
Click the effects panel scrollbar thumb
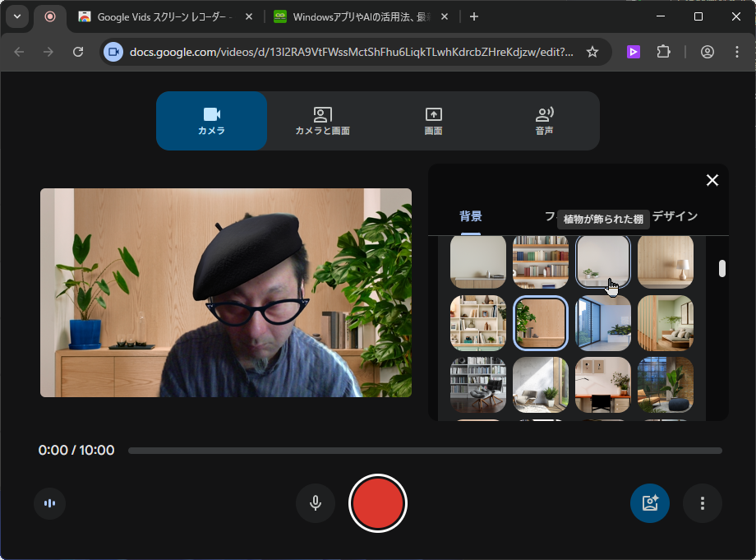tap(721, 269)
